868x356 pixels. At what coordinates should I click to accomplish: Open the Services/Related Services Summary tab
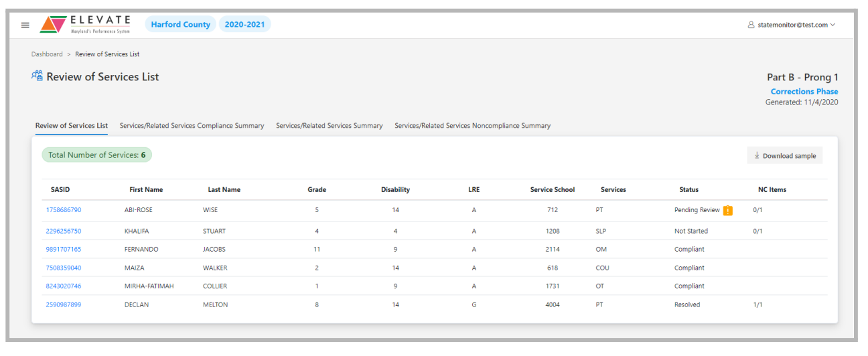tap(329, 126)
